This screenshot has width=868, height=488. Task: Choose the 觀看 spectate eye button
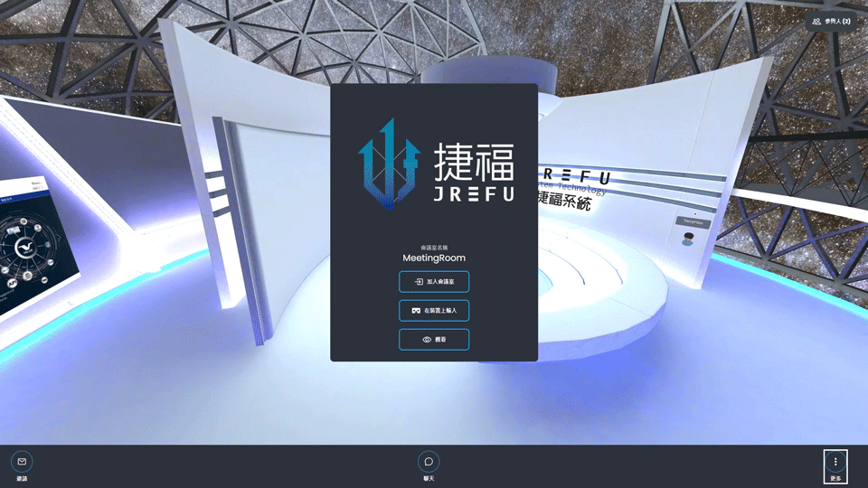point(434,339)
